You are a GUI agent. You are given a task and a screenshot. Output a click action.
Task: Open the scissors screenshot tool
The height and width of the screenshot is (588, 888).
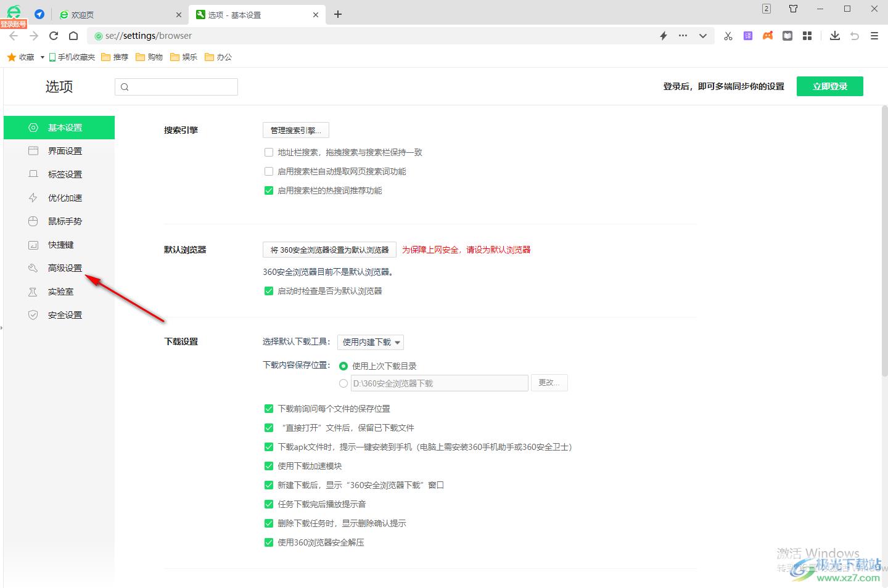728,36
